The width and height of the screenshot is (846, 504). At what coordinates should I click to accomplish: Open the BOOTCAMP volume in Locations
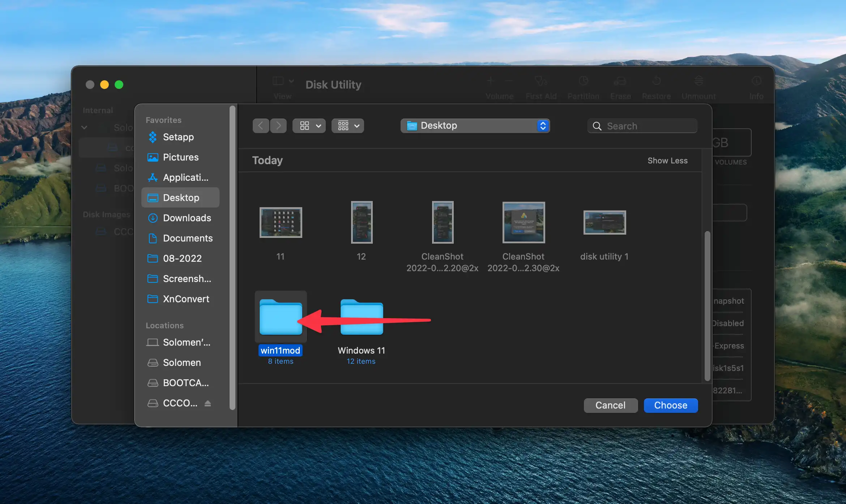click(180, 383)
